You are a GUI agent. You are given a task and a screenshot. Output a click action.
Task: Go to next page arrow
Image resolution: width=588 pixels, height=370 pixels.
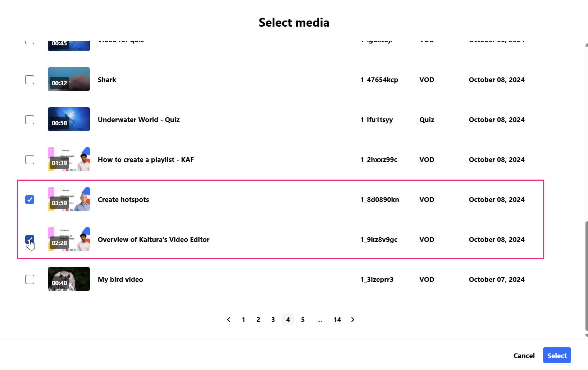coord(353,320)
